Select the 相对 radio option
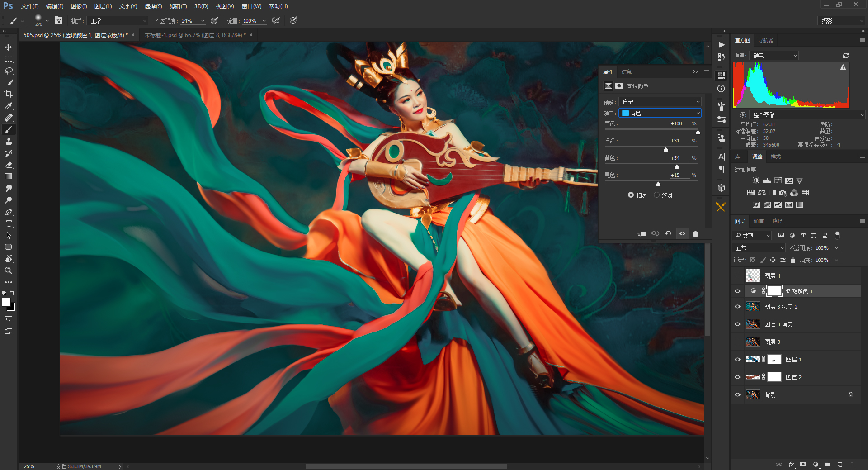The image size is (868, 470). [x=631, y=195]
